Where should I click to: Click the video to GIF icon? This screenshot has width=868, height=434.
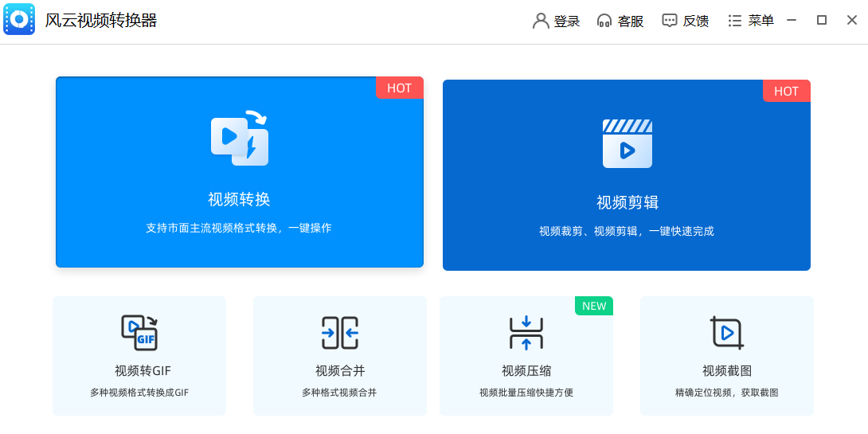[x=139, y=333]
